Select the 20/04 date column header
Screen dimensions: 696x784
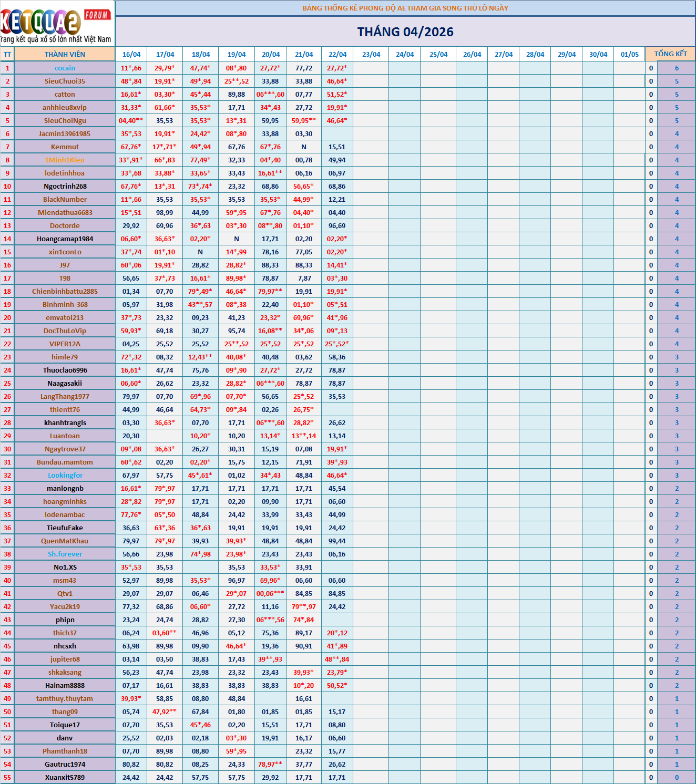[271, 54]
